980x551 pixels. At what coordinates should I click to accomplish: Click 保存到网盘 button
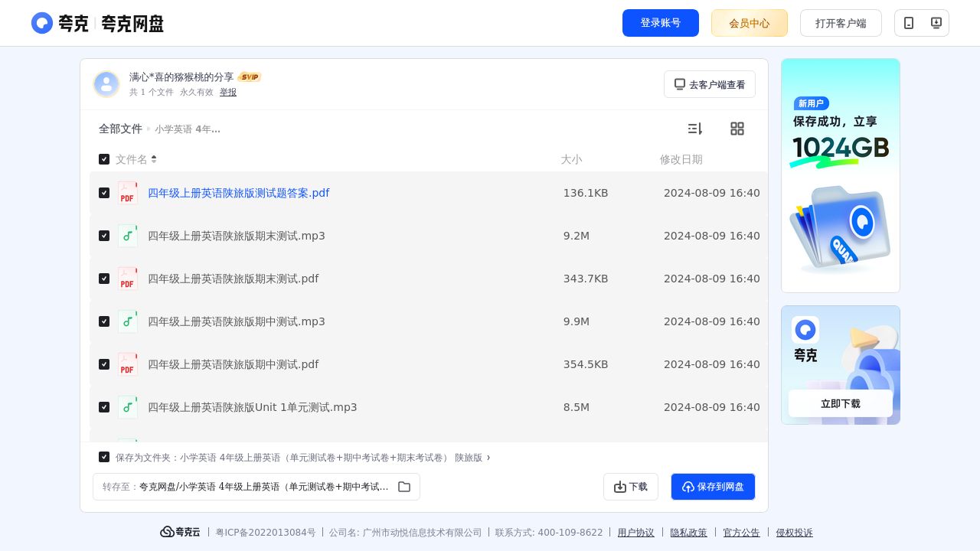[x=714, y=487]
